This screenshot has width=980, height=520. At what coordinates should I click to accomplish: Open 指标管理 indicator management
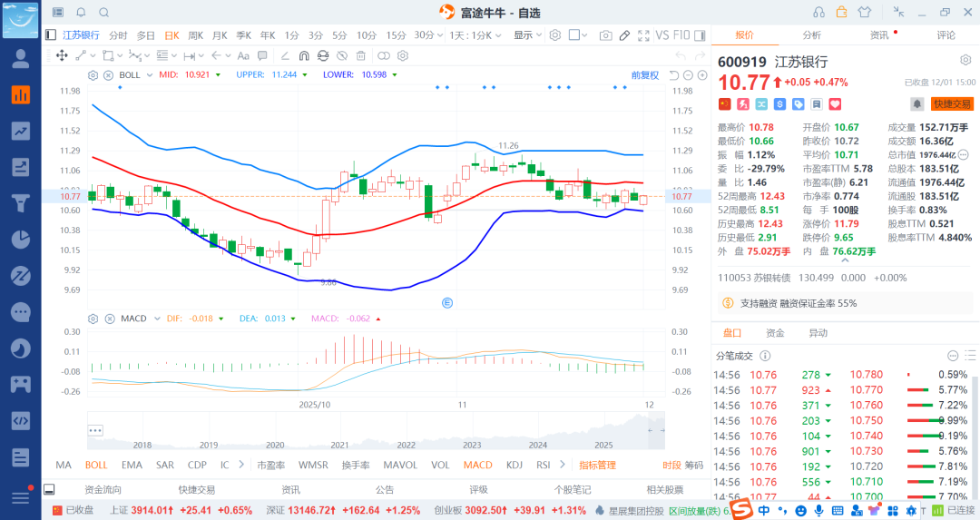point(597,465)
